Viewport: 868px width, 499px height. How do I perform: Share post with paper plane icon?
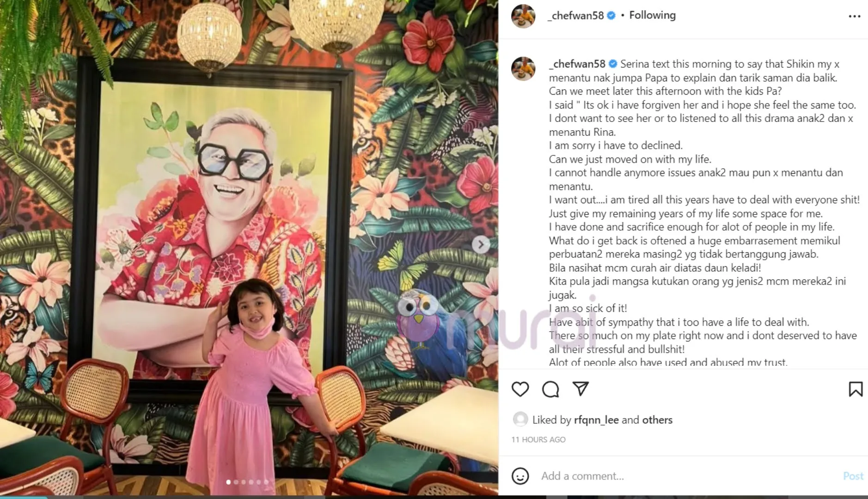point(581,389)
